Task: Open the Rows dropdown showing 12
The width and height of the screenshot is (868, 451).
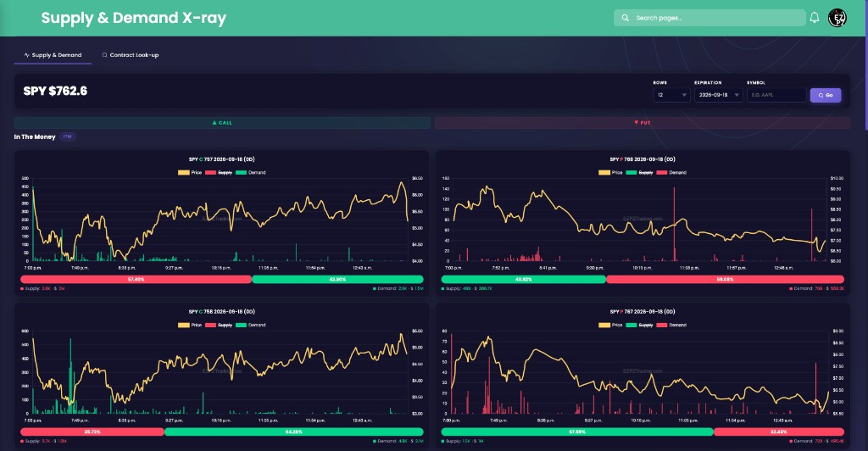Action: [671, 95]
